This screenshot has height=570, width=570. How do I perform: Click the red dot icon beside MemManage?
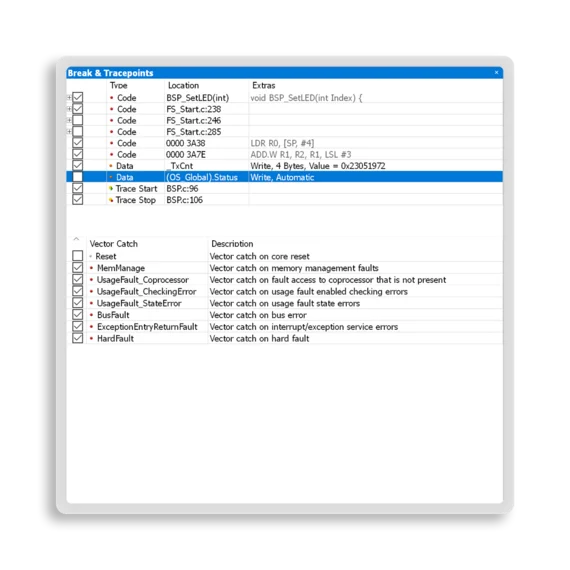coord(91,268)
